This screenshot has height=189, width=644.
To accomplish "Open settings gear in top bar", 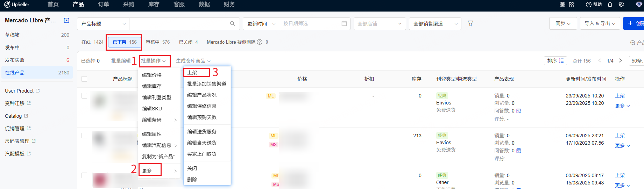I will 621,5.
